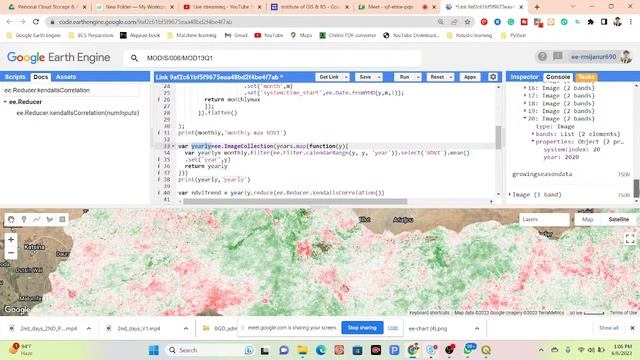Click the Reset button

point(437,77)
